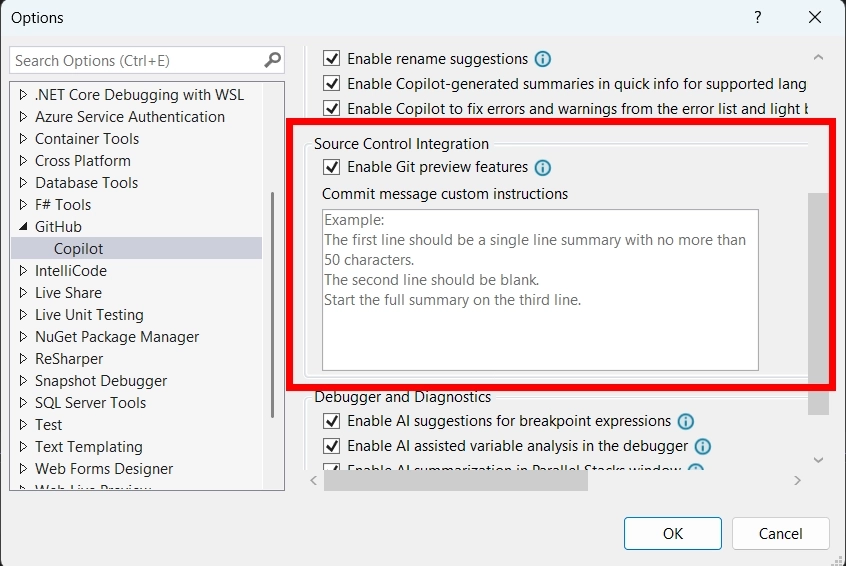Viewport: 846px width, 566px height.
Task: Select Copilot in the options tree
Action: coord(78,249)
